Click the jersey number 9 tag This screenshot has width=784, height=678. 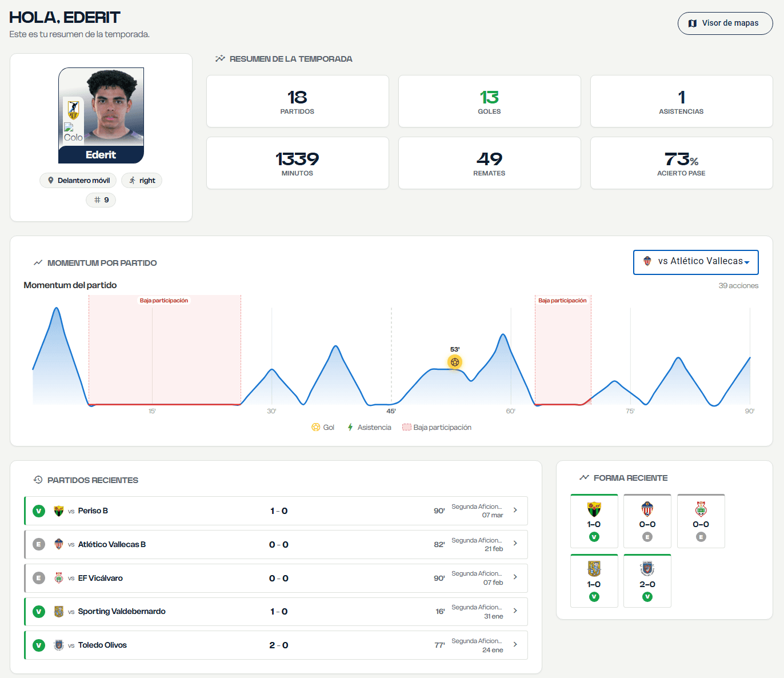(x=101, y=200)
